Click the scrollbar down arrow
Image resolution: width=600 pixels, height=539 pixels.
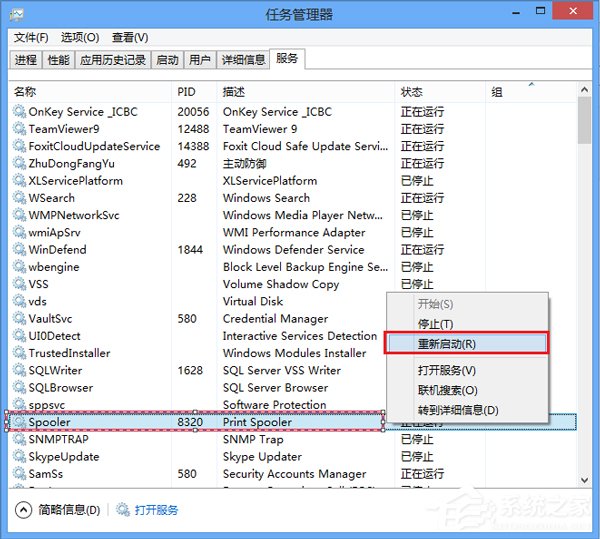coord(584,480)
